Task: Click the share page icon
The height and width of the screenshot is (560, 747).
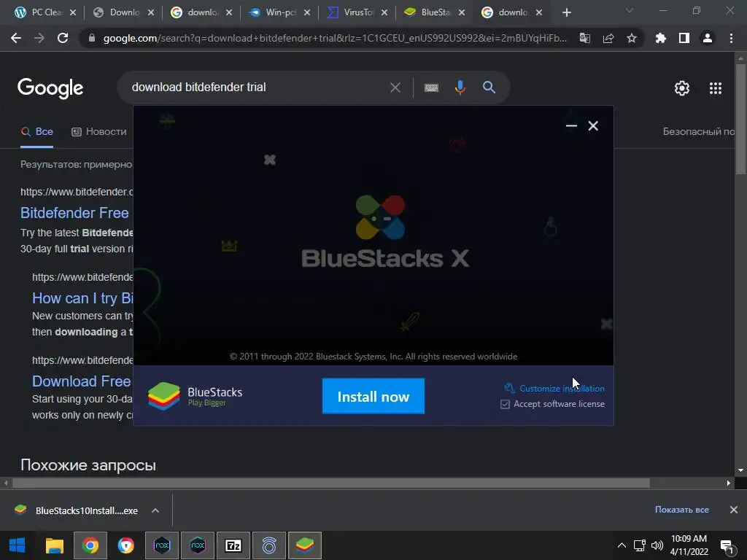Action: (608, 38)
